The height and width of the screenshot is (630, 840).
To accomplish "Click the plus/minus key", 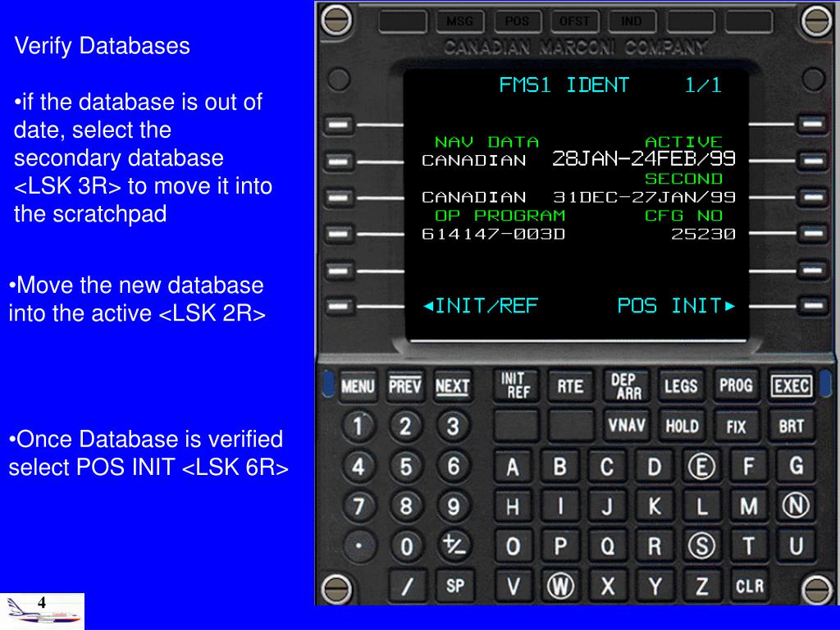I will coord(454,546).
